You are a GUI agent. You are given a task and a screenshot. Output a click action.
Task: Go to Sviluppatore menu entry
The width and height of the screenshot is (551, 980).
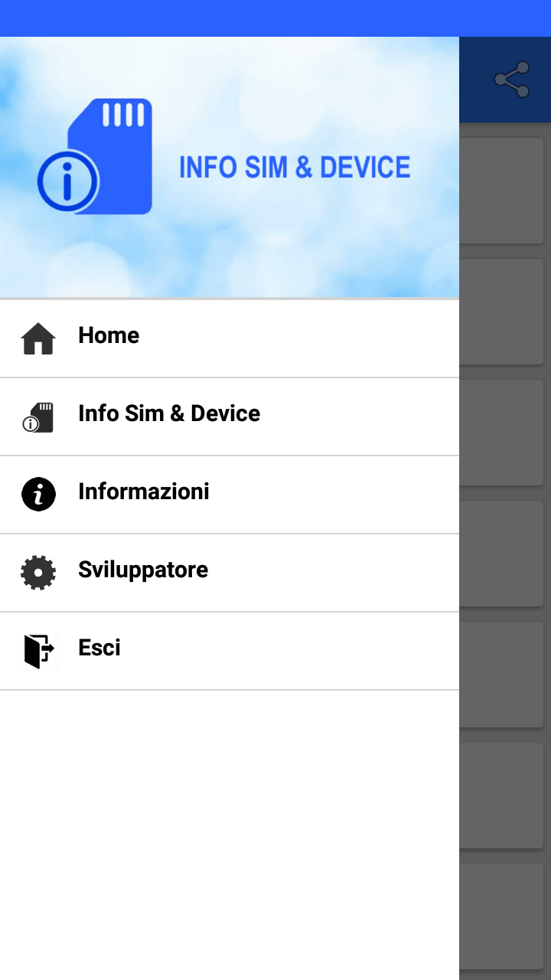pos(143,570)
